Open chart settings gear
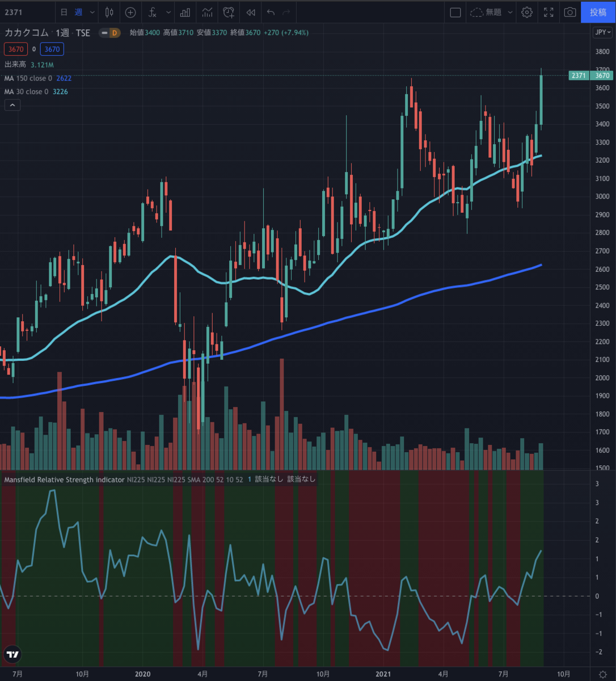The height and width of the screenshot is (681, 616). pyautogui.click(x=527, y=12)
